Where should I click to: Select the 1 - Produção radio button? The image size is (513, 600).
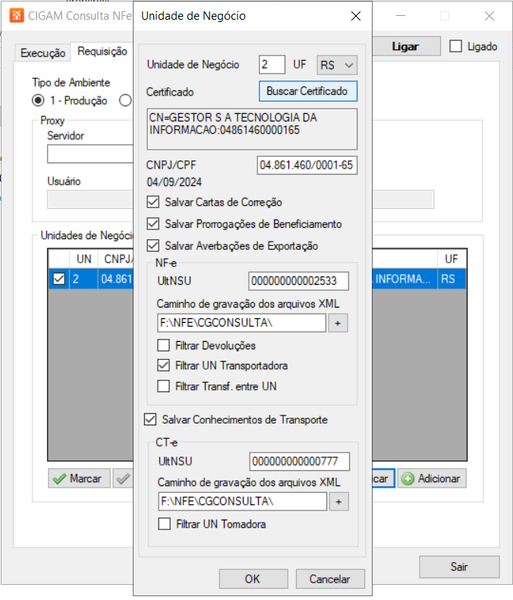click(38, 101)
